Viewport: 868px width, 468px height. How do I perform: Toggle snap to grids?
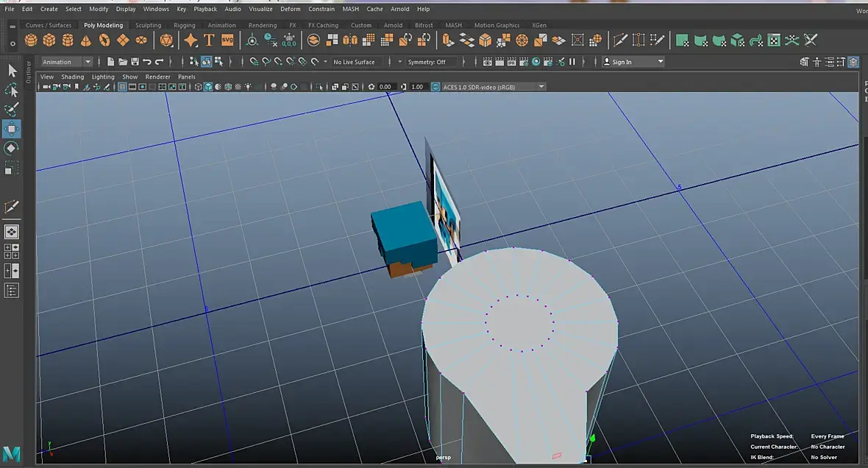[x=254, y=62]
